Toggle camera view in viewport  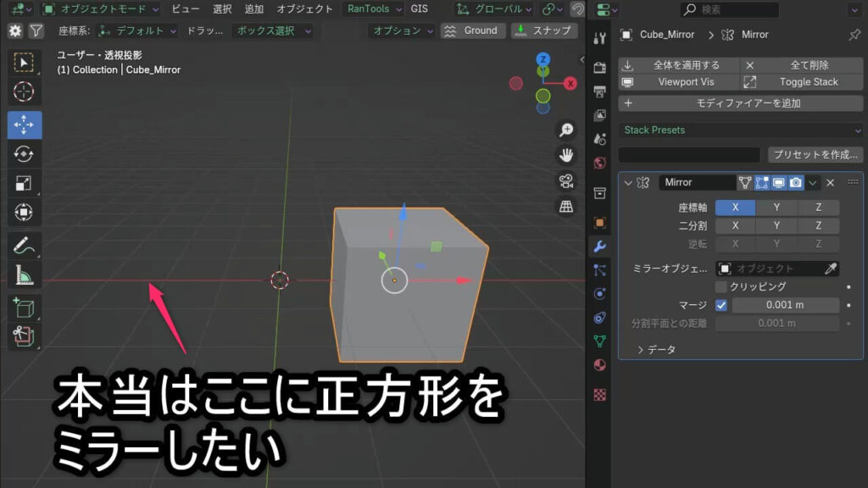[565, 180]
